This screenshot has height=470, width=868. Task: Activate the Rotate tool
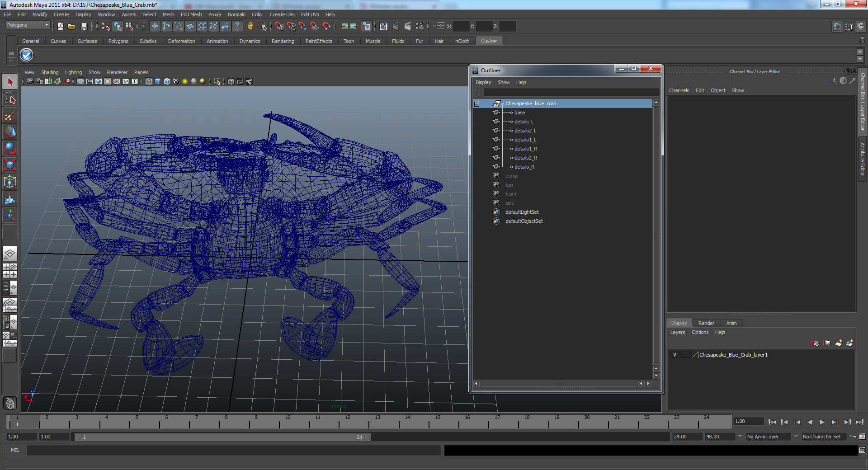coord(10,149)
